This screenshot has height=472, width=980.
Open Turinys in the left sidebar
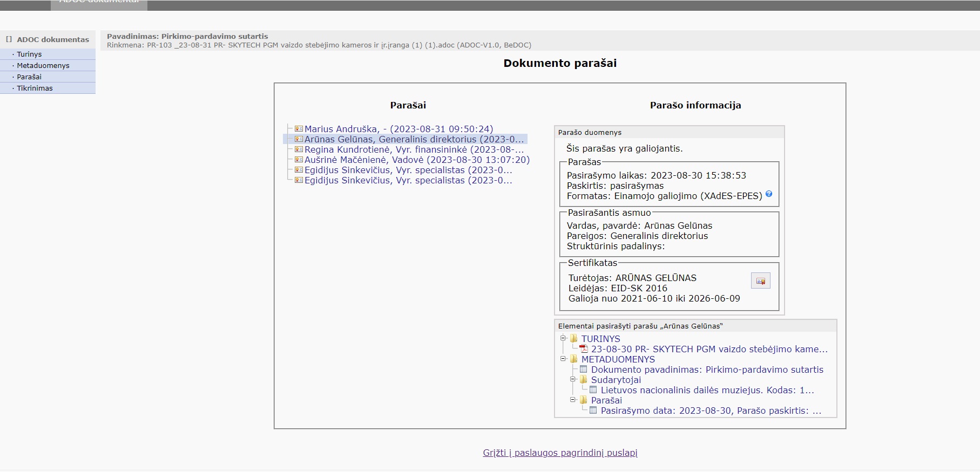[x=29, y=54]
